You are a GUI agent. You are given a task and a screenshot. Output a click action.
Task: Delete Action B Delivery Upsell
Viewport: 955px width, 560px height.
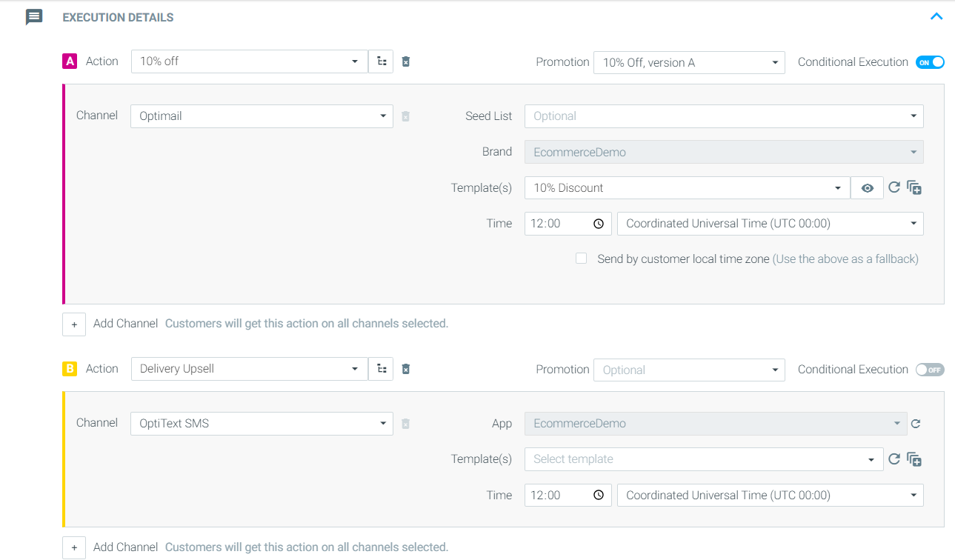pos(405,368)
